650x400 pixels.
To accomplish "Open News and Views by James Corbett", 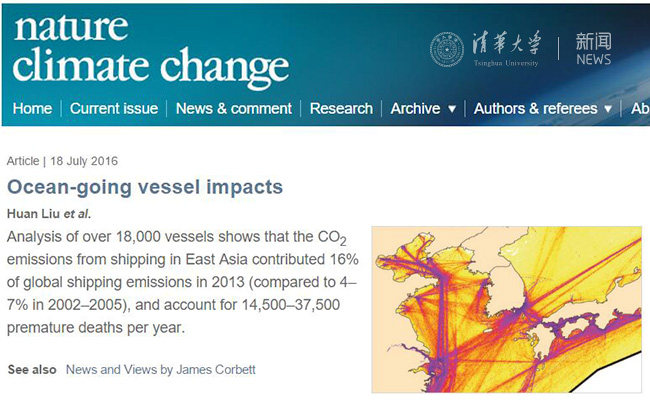I will point(160,369).
